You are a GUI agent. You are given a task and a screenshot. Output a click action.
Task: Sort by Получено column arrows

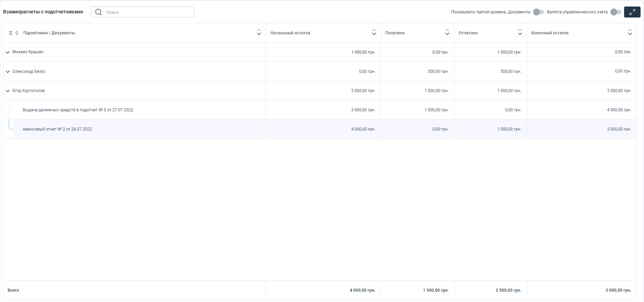pyautogui.click(x=447, y=32)
